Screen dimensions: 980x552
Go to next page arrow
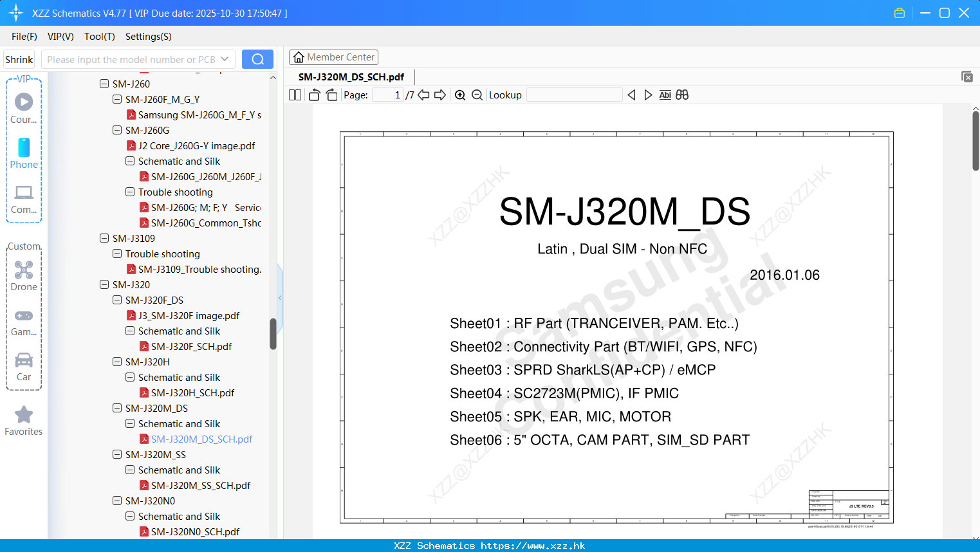click(x=440, y=95)
